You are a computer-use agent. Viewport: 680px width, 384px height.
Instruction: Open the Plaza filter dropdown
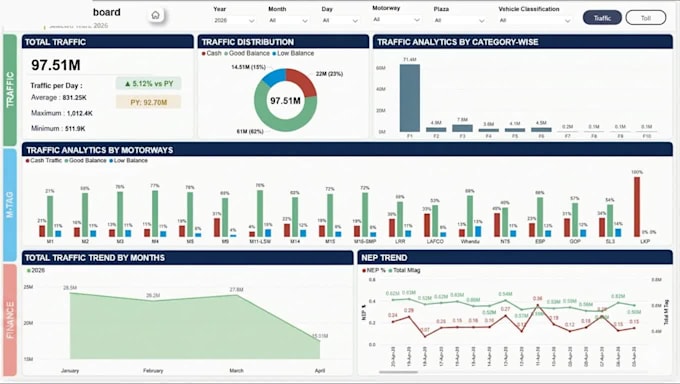click(x=459, y=20)
